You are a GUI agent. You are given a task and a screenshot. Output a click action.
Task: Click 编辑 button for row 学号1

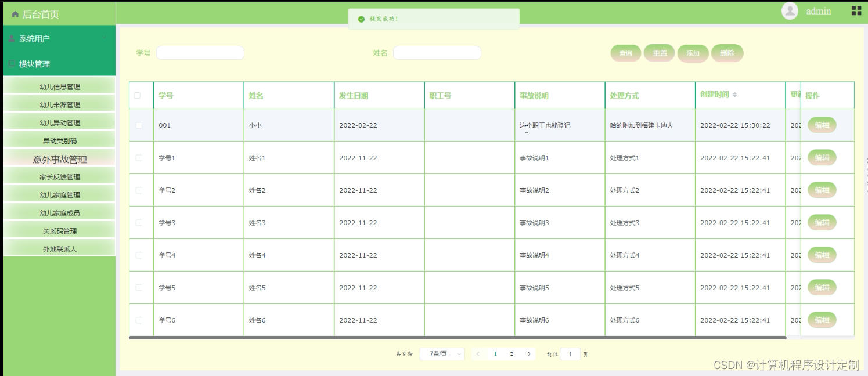(822, 158)
